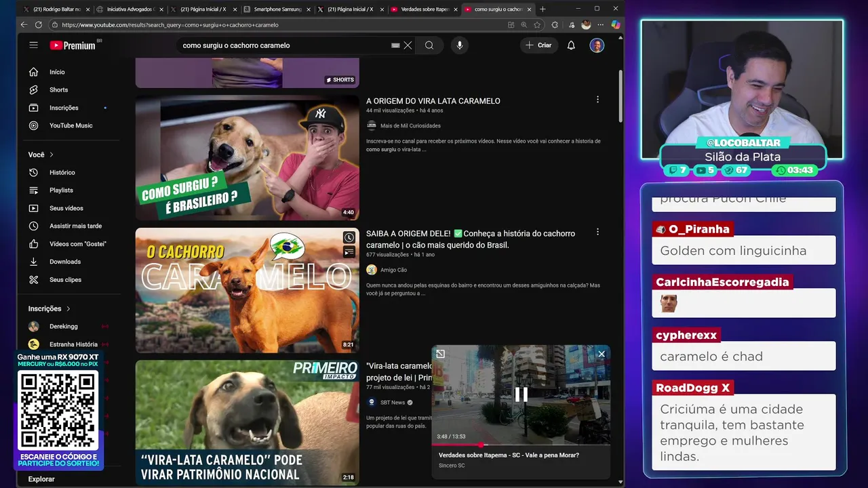Image resolution: width=868 pixels, height=488 pixels.
Task: Clear the search query with the X
Action: [x=408, y=45]
